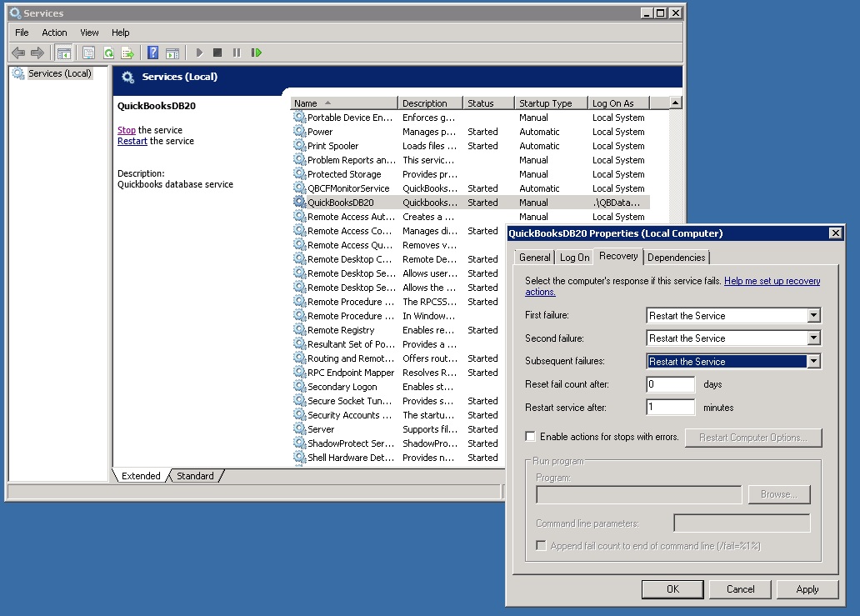Click the Stop the service link
860x616 pixels.
click(126, 130)
